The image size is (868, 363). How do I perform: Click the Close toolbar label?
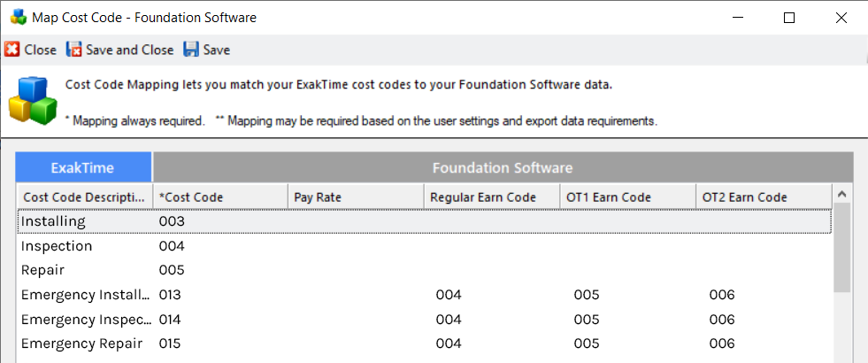(x=41, y=50)
